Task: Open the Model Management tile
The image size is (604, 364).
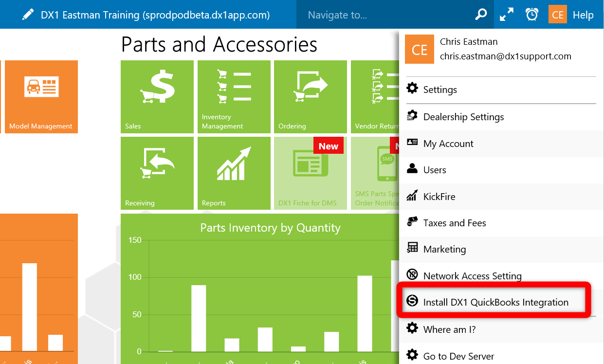Action: click(x=41, y=97)
